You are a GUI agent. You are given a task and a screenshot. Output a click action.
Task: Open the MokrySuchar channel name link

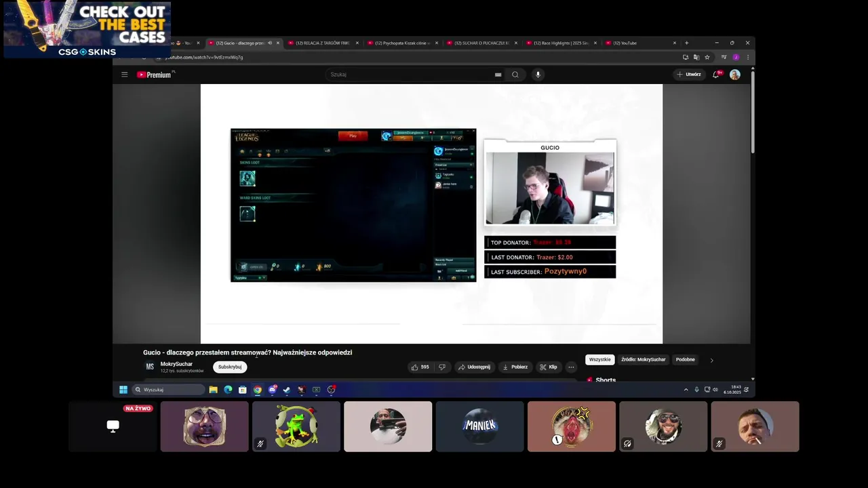point(176,364)
